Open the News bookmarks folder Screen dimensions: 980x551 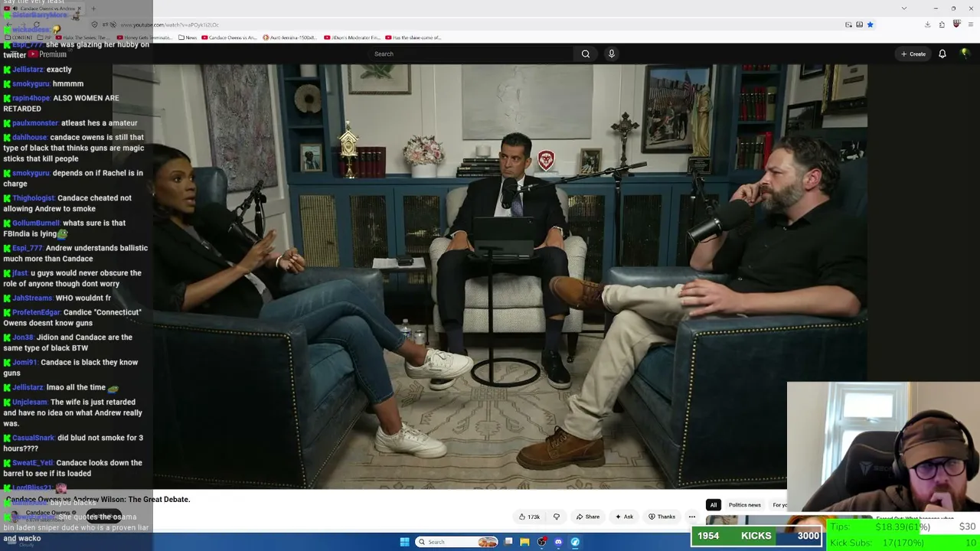tap(187, 37)
